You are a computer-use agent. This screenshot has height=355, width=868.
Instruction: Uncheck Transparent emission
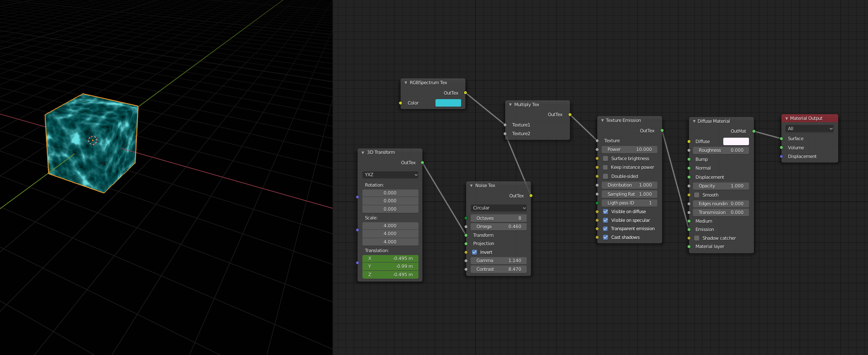[605, 229]
